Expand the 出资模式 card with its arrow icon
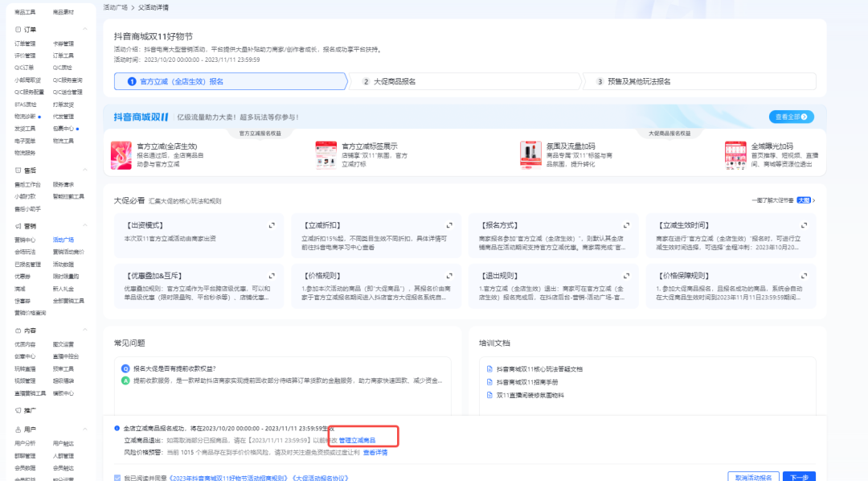 [x=272, y=225]
